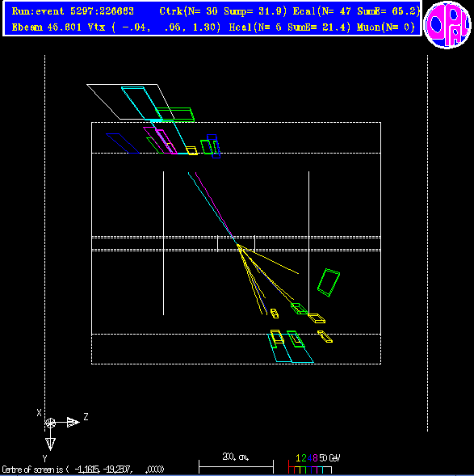Click the OPAL logo in the corner
Image resolution: width=474 pixels, height=476 pixels.
coord(447,24)
